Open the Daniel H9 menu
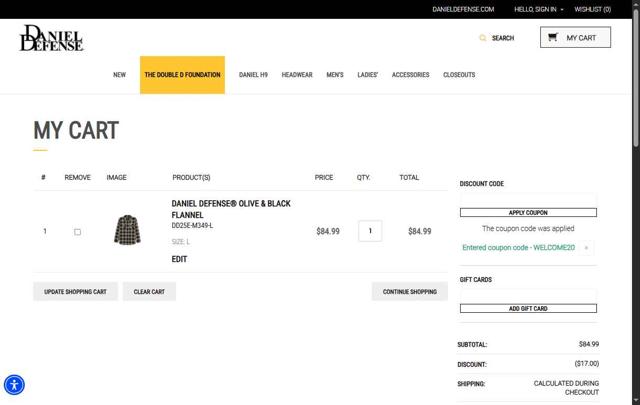The height and width of the screenshot is (405, 640). tap(253, 75)
